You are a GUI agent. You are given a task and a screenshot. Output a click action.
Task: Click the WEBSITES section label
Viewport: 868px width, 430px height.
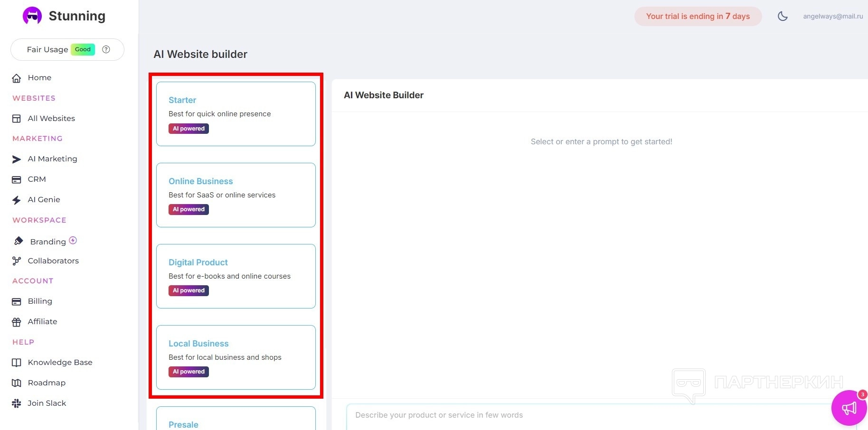[34, 98]
